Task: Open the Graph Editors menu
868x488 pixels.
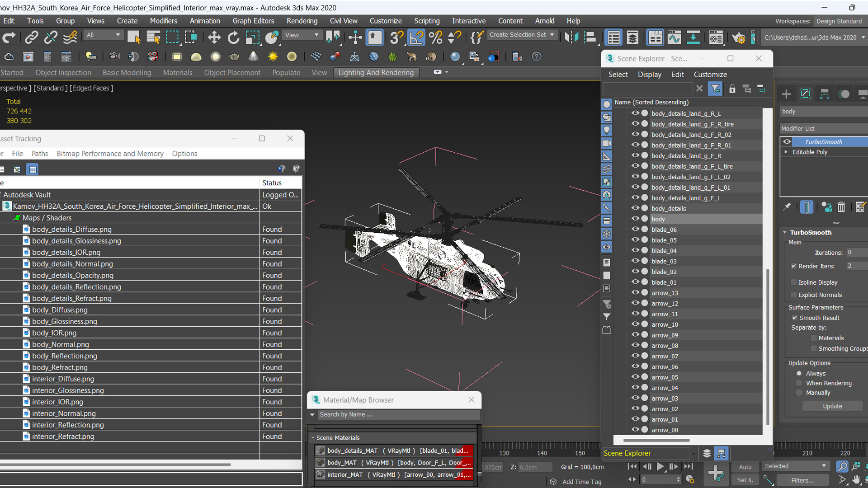Action: pyautogui.click(x=253, y=21)
